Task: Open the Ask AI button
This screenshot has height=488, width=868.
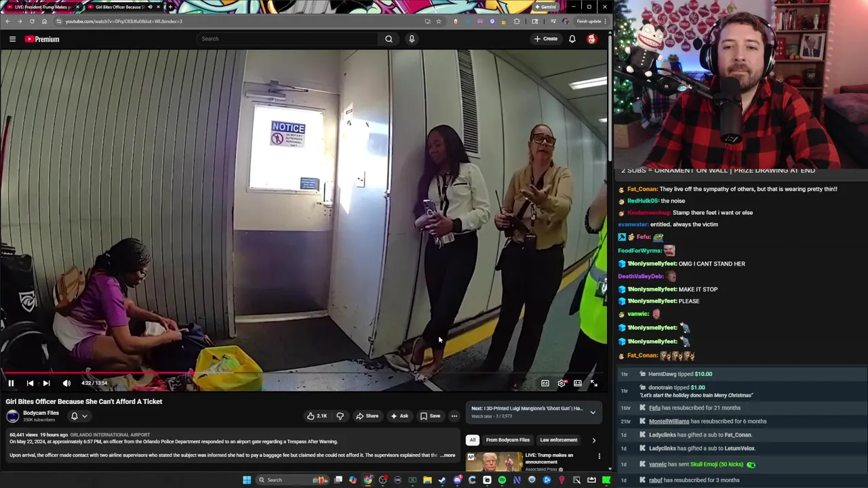Action: point(399,416)
